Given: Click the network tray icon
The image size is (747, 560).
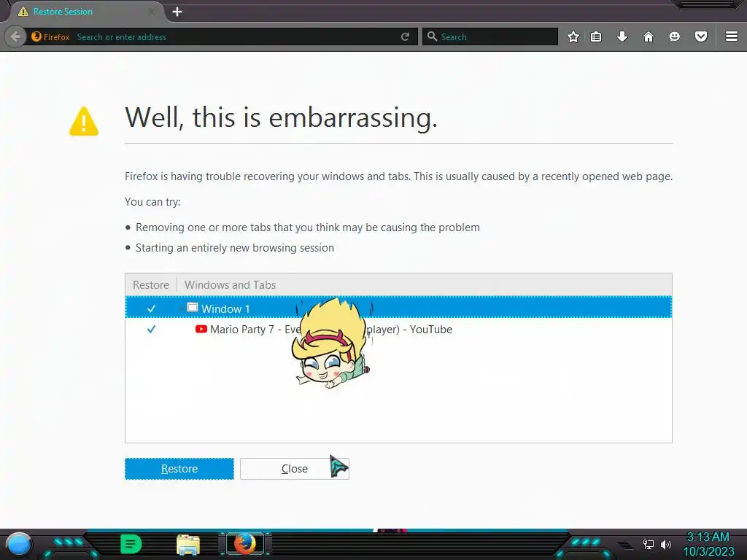Looking at the screenshot, I should [649, 544].
